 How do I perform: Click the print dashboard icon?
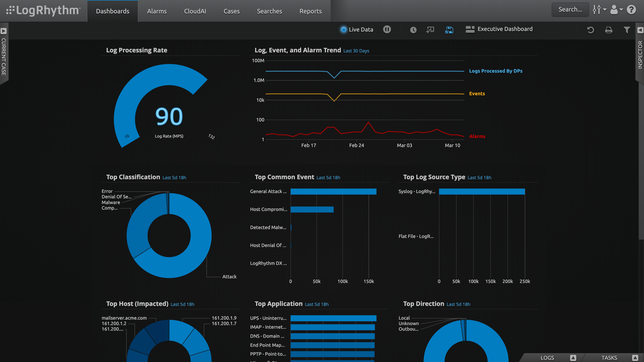tap(609, 30)
